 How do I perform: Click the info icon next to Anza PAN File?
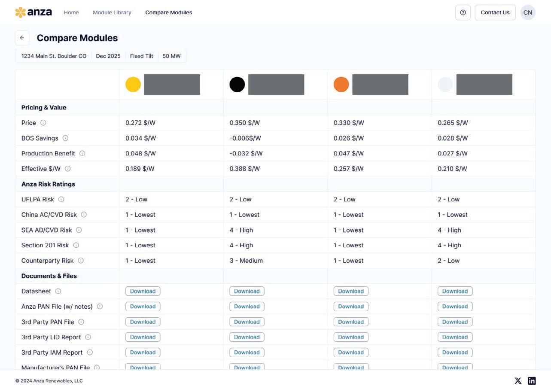[100, 307]
